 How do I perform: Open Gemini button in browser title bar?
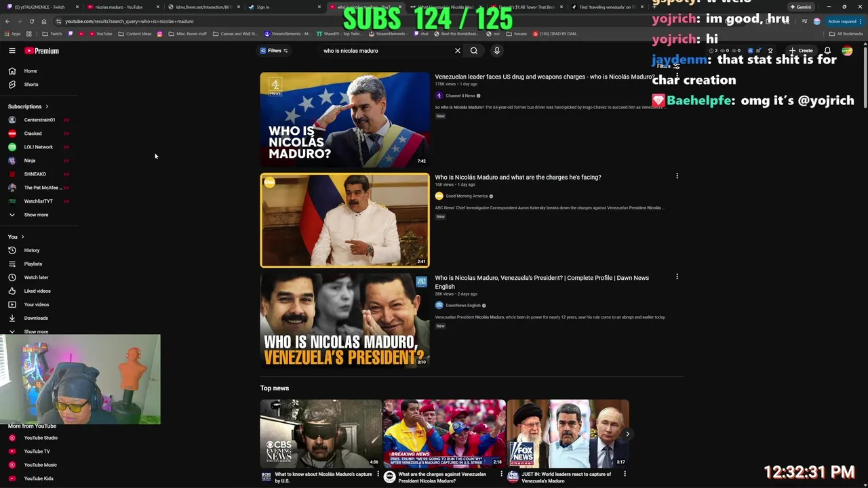point(801,7)
